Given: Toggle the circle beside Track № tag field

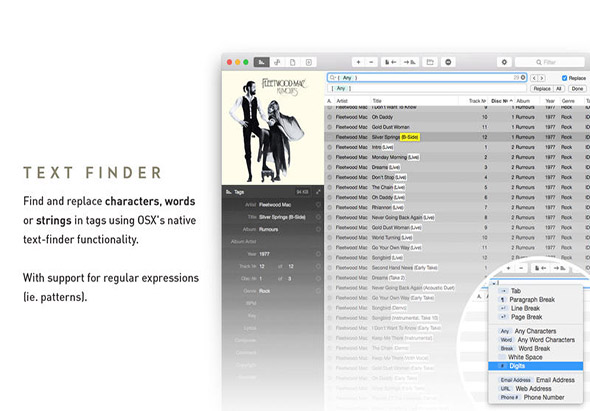Looking at the screenshot, I should (x=318, y=266).
